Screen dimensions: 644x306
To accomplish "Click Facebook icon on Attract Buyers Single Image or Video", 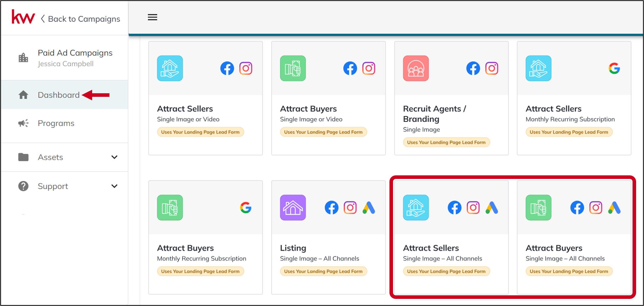I will tap(350, 68).
